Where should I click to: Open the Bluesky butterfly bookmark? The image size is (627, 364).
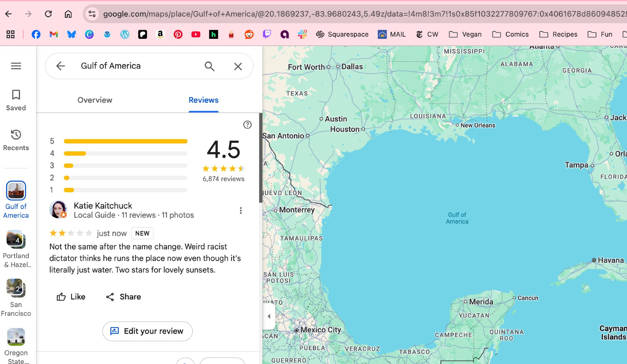tap(71, 34)
